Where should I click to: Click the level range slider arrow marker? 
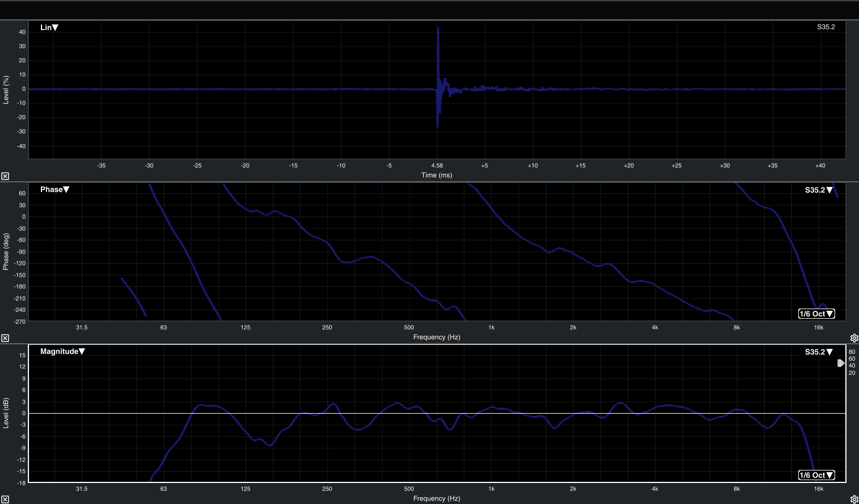(841, 363)
